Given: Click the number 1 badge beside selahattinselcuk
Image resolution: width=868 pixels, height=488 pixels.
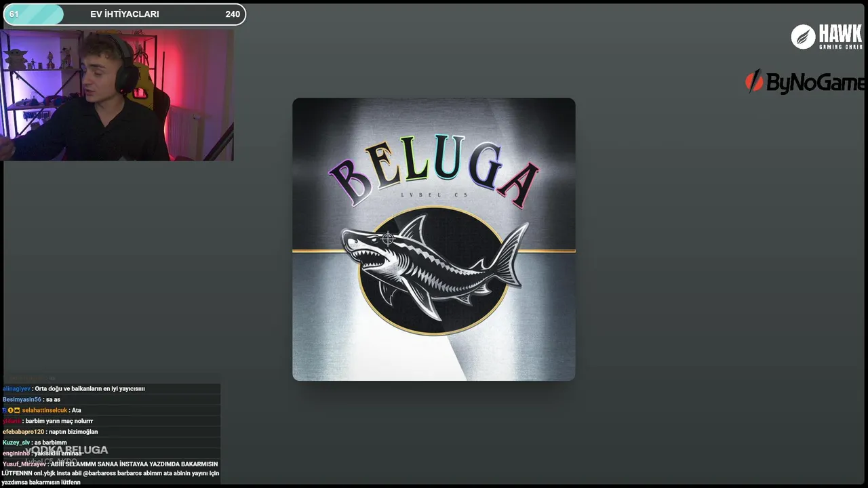Looking at the screenshot, I should point(10,410).
